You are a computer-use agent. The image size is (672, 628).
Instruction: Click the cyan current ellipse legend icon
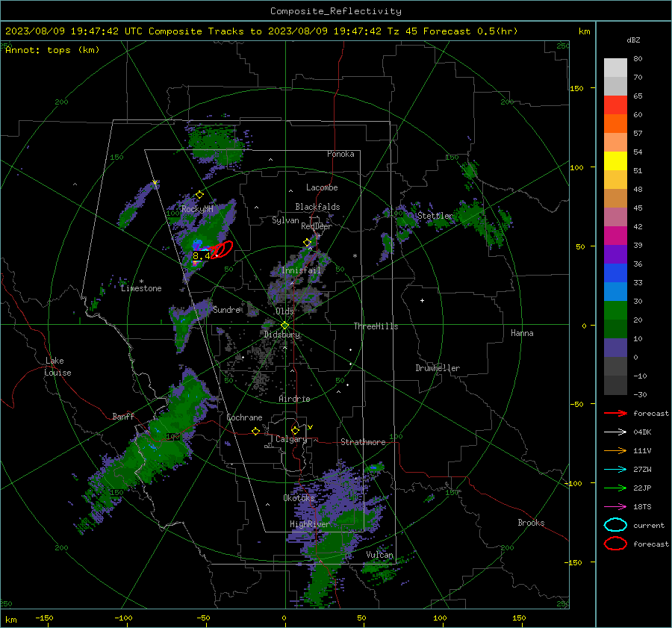click(615, 525)
